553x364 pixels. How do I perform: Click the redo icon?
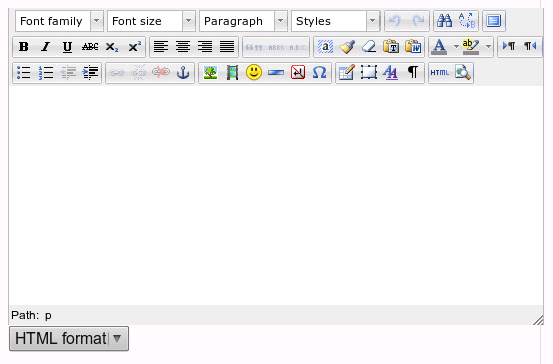click(418, 21)
